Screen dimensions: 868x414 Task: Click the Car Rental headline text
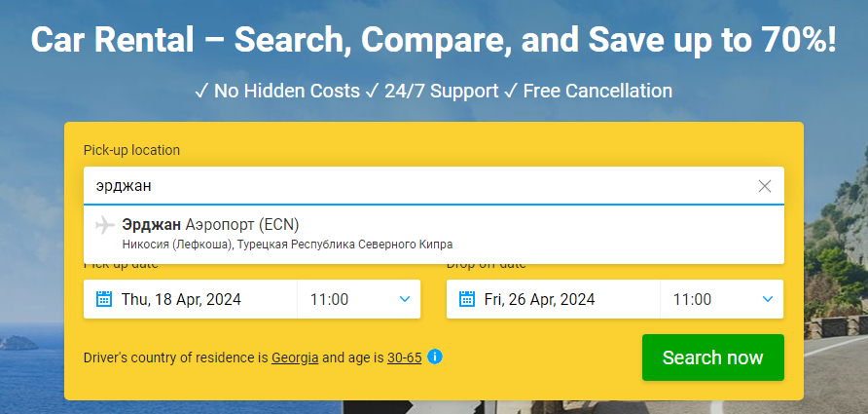tap(433, 40)
